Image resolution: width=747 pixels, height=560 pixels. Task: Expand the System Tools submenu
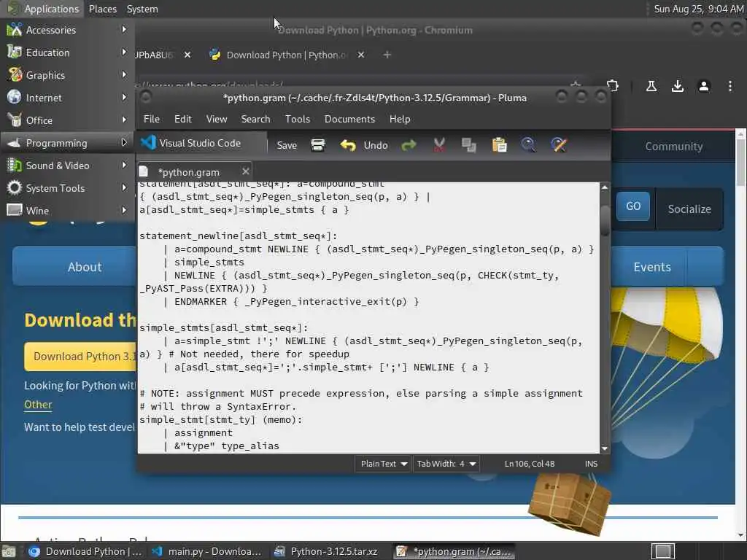67,188
